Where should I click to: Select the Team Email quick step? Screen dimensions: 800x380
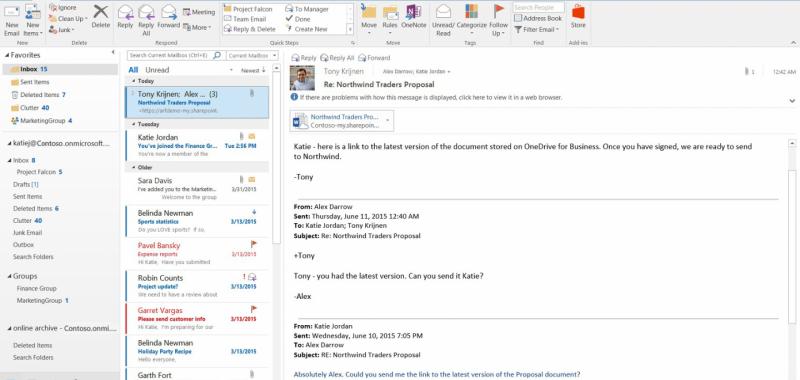pos(245,19)
